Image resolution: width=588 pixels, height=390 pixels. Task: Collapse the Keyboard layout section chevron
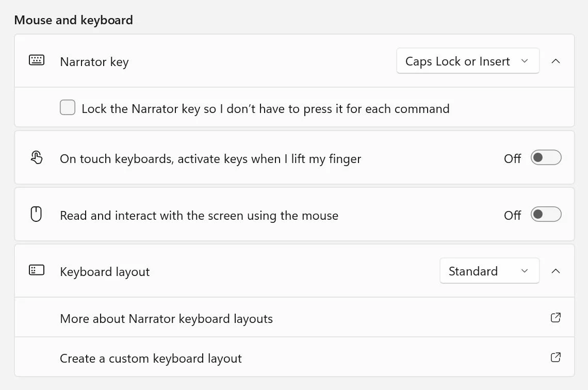[556, 271]
